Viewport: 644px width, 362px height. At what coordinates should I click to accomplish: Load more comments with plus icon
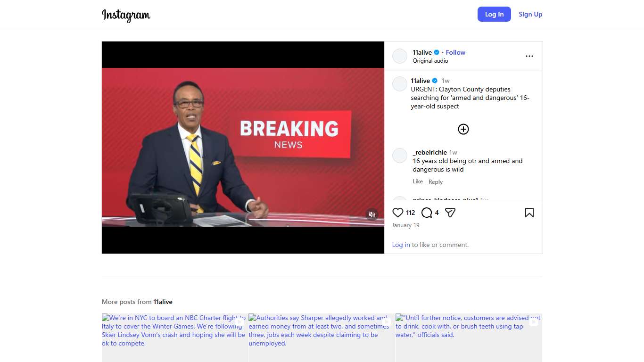coord(463,129)
